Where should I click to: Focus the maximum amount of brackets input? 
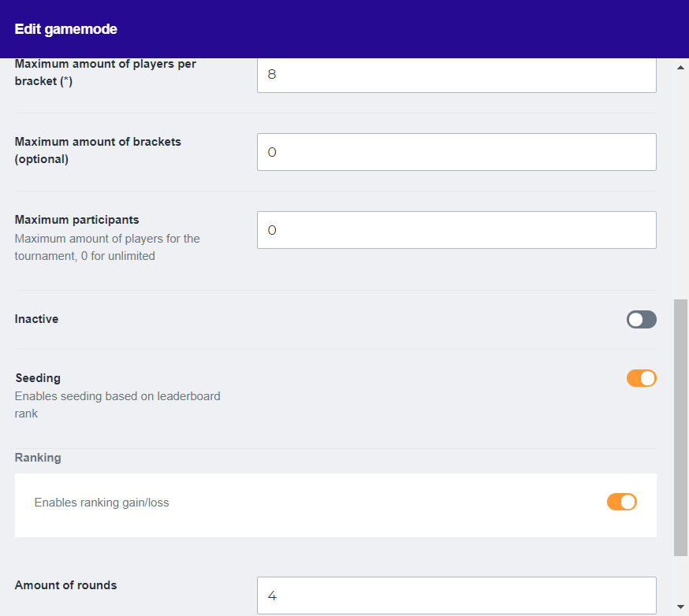pos(456,152)
